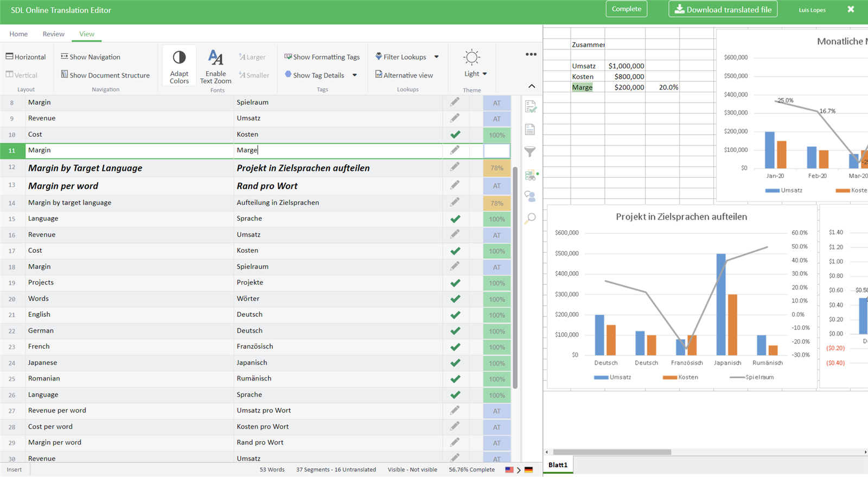
Task: Click Enable Text Zoom icon
Action: click(215, 57)
